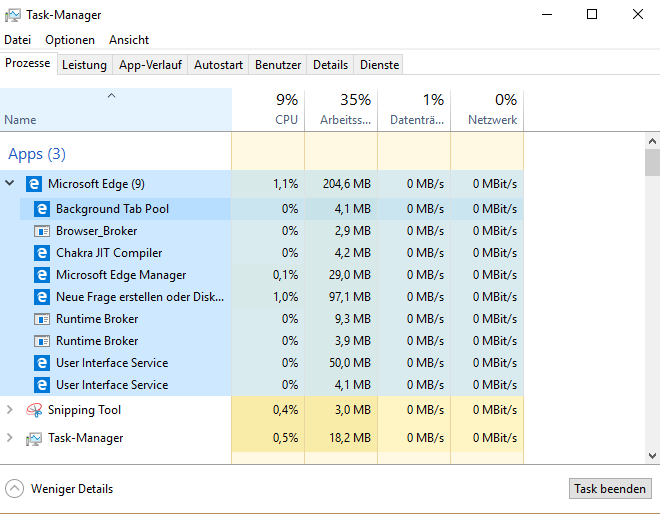Expand the Task-Manager process group

10,438
